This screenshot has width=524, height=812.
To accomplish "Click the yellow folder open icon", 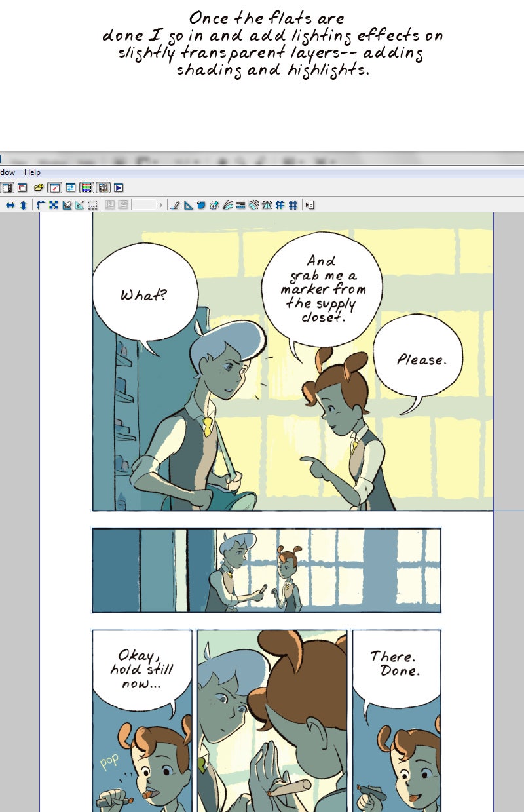I will (39, 187).
